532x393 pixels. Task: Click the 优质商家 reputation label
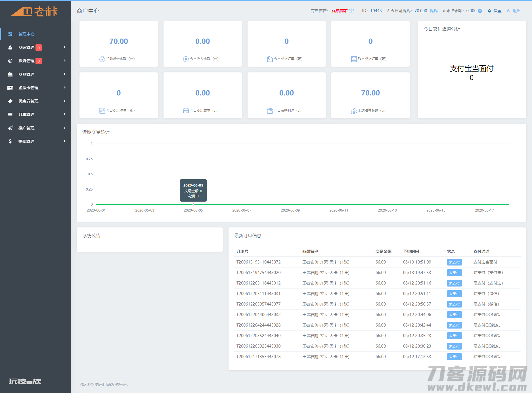tap(340, 11)
